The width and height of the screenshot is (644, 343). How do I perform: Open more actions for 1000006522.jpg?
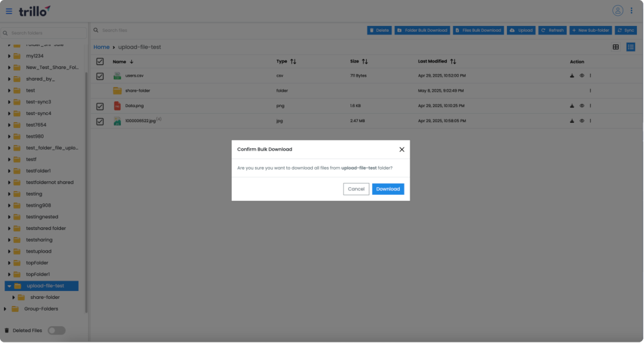(x=590, y=121)
